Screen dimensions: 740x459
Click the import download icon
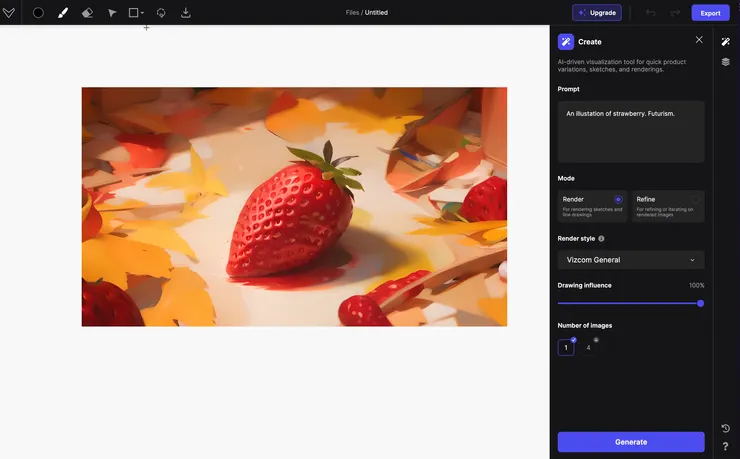pyautogui.click(x=186, y=13)
